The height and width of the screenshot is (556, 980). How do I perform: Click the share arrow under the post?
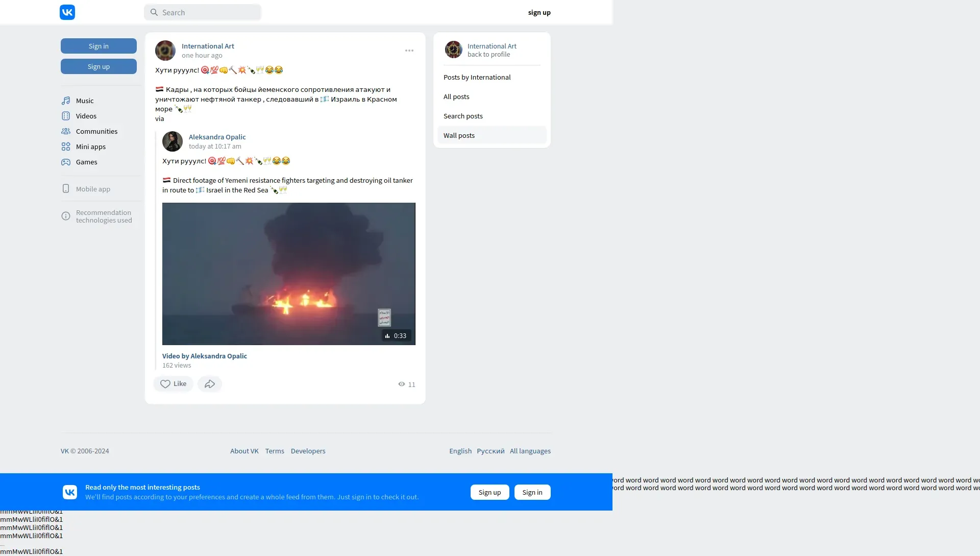click(210, 384)
